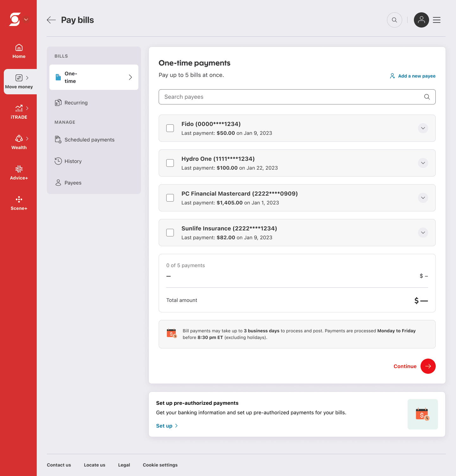Open the user profile avatar
456x476 pixels.
tap(421, 20)
